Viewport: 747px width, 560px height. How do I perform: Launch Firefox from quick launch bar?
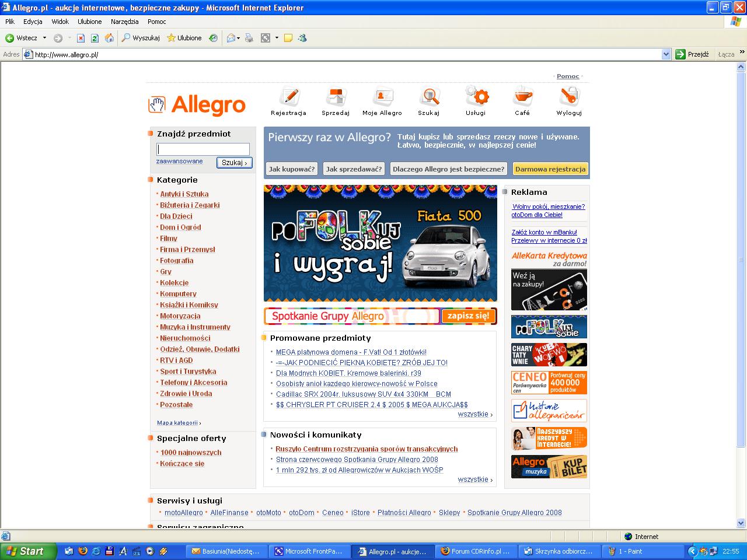pos(83,551)
